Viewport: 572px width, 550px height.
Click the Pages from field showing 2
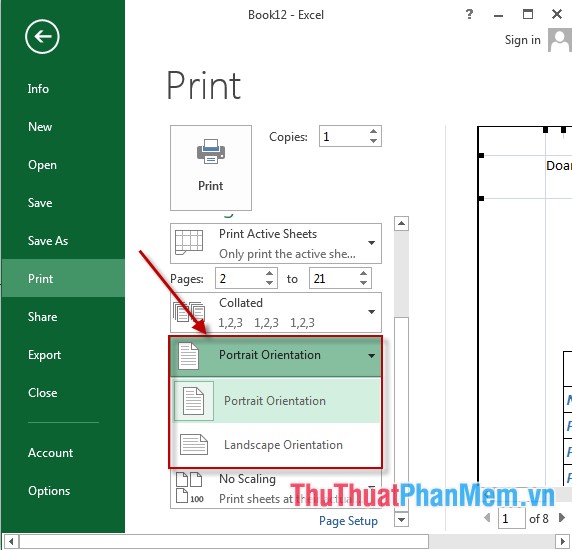point(240,279)
